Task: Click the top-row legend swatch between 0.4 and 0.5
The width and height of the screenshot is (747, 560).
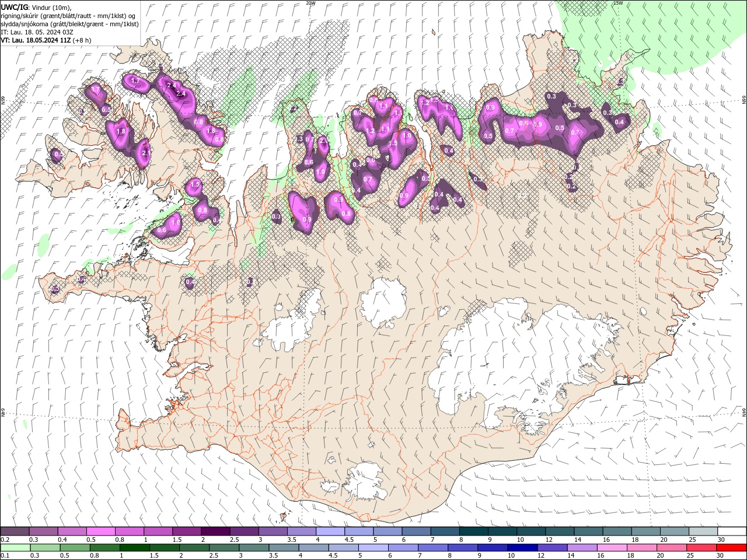Action: tap(72, 531)
